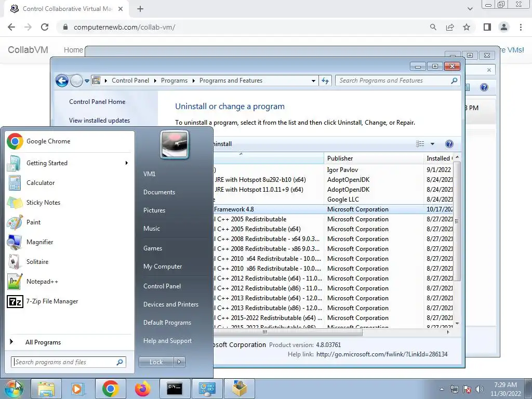The height and width of the screenshot is (399, 532).
Task: Open Windows Explorer from taskbar
Action: pyautogui.click(x=46, y=389)
